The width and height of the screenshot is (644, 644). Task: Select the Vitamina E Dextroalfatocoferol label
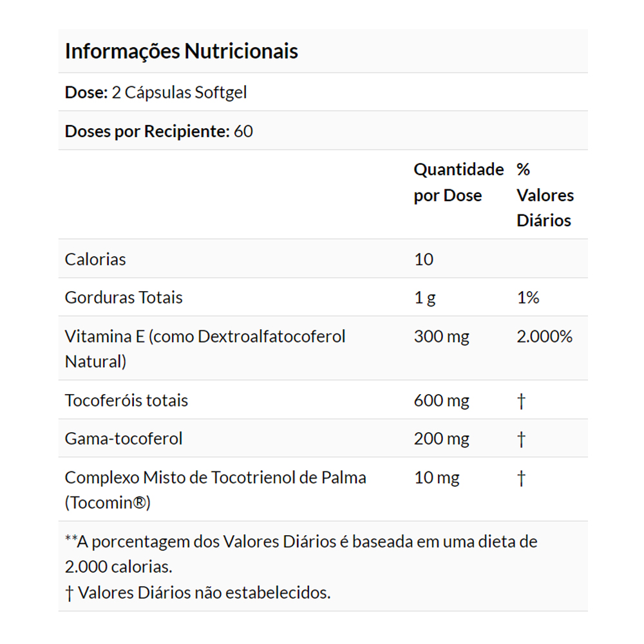pos(205,348)
